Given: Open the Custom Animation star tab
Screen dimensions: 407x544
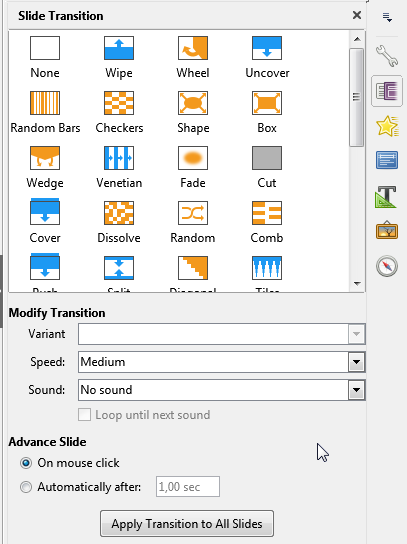Looking at the screenshot, I should (387, 126).
